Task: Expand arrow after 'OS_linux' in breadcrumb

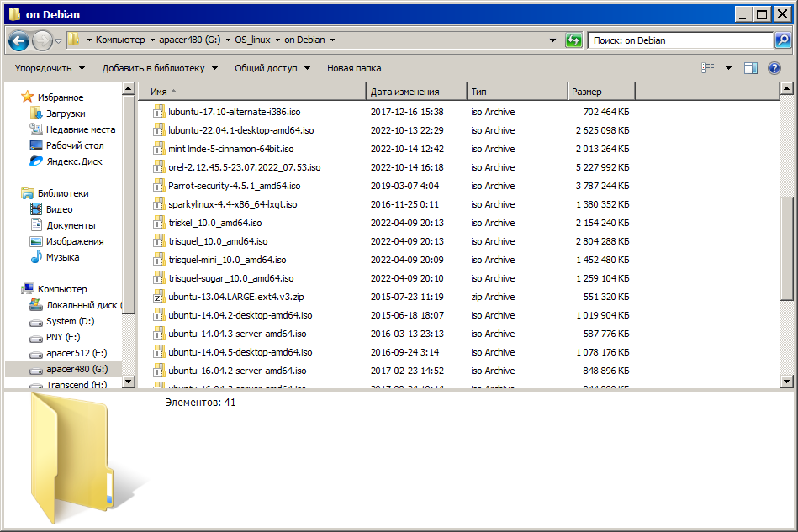Action: click(277, 40)
